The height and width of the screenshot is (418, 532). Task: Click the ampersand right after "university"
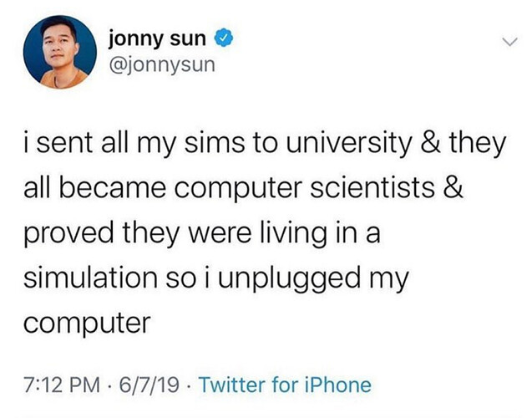coord(431,143)
